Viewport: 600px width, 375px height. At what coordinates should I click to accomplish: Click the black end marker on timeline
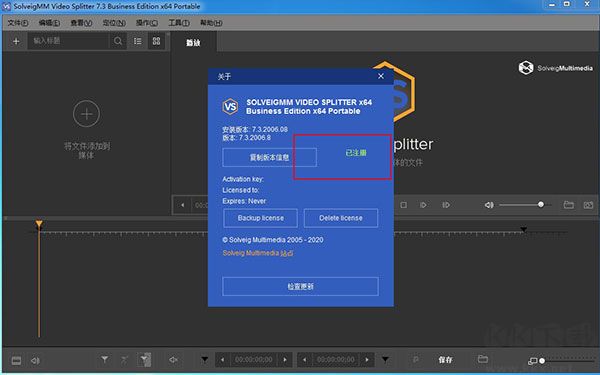click(x=523, y=230)
